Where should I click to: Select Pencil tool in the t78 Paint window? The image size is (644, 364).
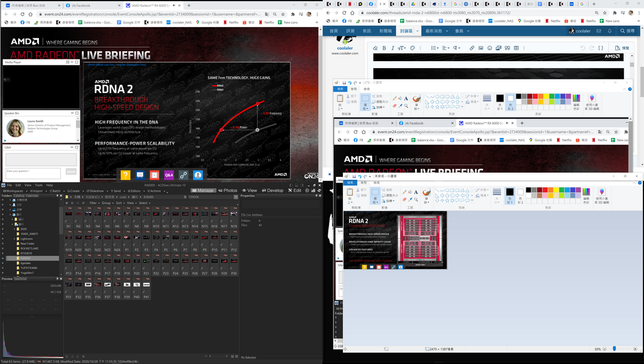pos(395,98)
